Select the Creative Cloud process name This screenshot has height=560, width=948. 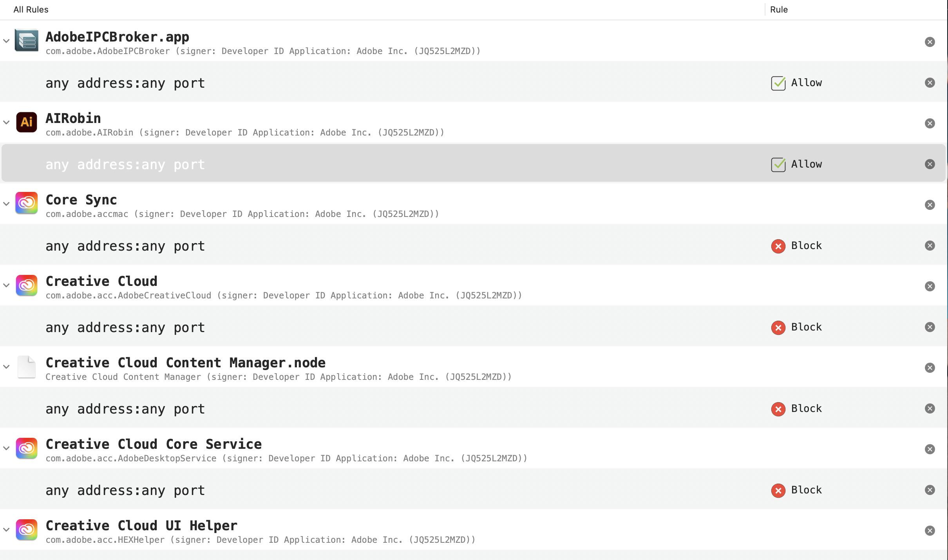[x=101, y=281]
